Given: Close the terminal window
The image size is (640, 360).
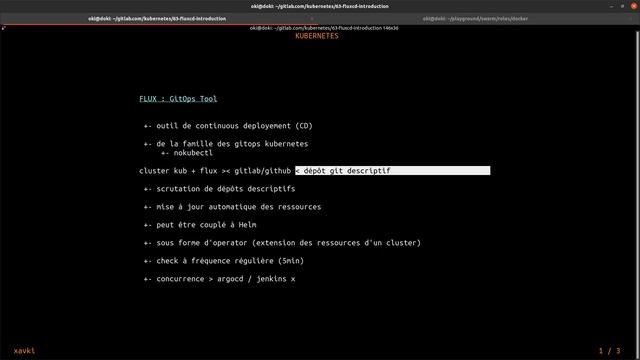Looking at the screenshot, I should click(x=633, y=6).
